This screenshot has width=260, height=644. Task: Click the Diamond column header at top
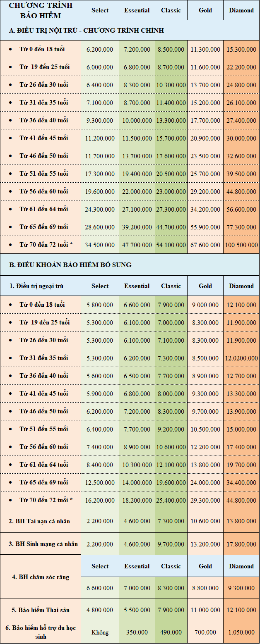pos(241,10)
